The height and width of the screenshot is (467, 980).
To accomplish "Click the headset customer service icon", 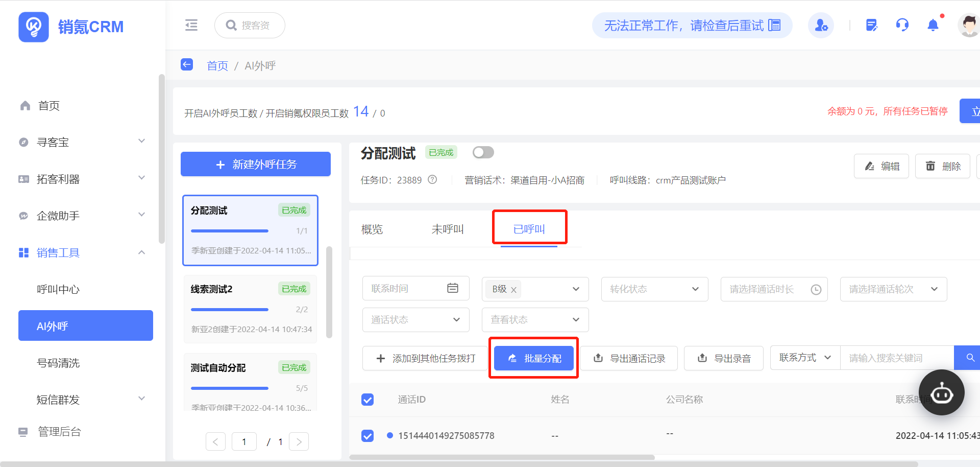I will click(x=902, y=25).
